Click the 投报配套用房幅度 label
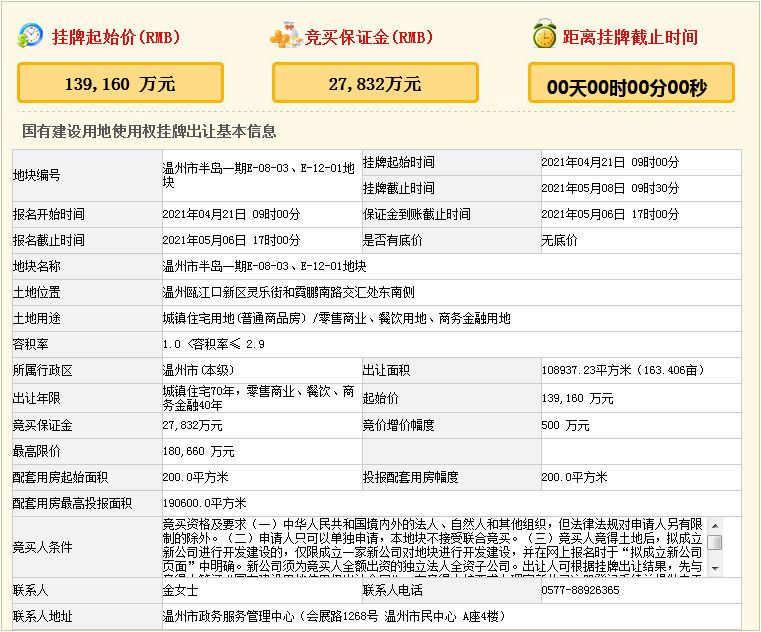Screen dimensions: 761x632 pyautogui.click(x=411, y=477)
